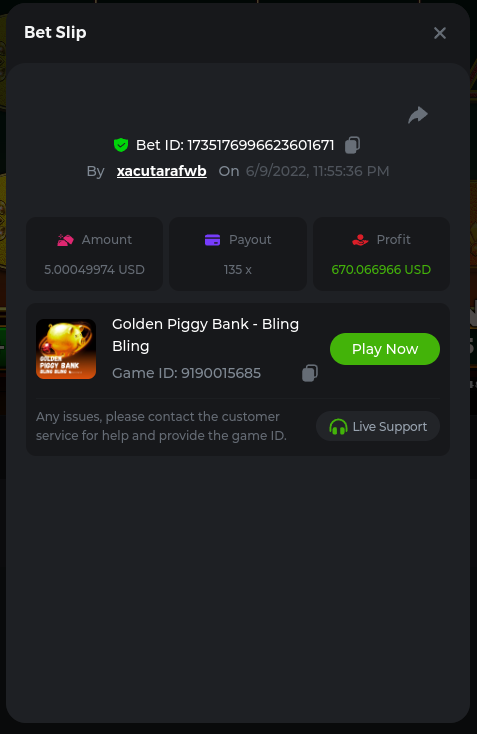Image resolution: width=477 pixels, height=734 pixels.
Task: Click the 670.066966 USD profit value
Action: pyautogui.click(x=381, y=270)
